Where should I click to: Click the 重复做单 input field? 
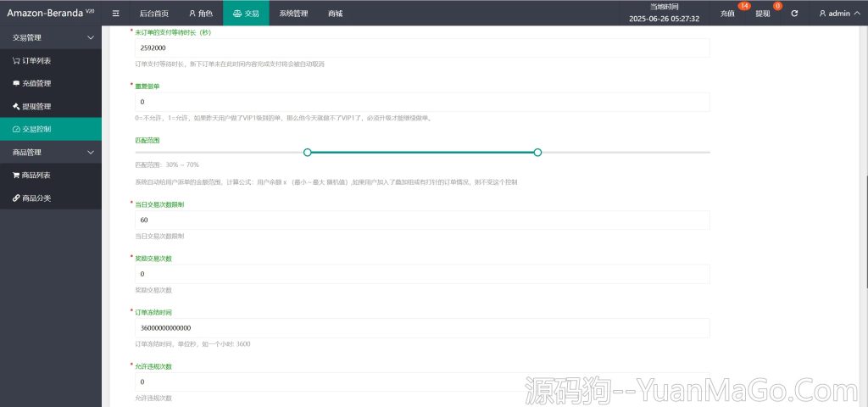[x=422, y=102]
